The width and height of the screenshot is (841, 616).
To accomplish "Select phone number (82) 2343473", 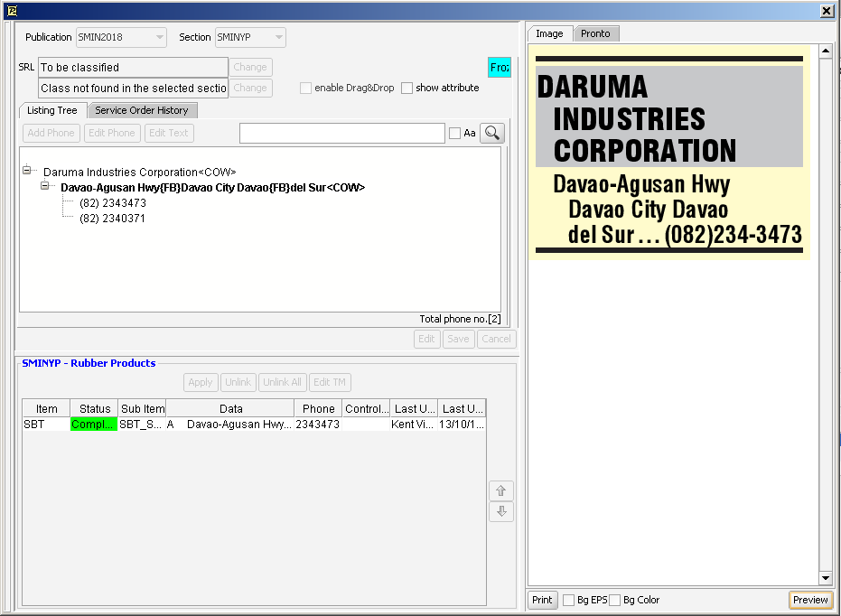I will [x=113, y=203].
